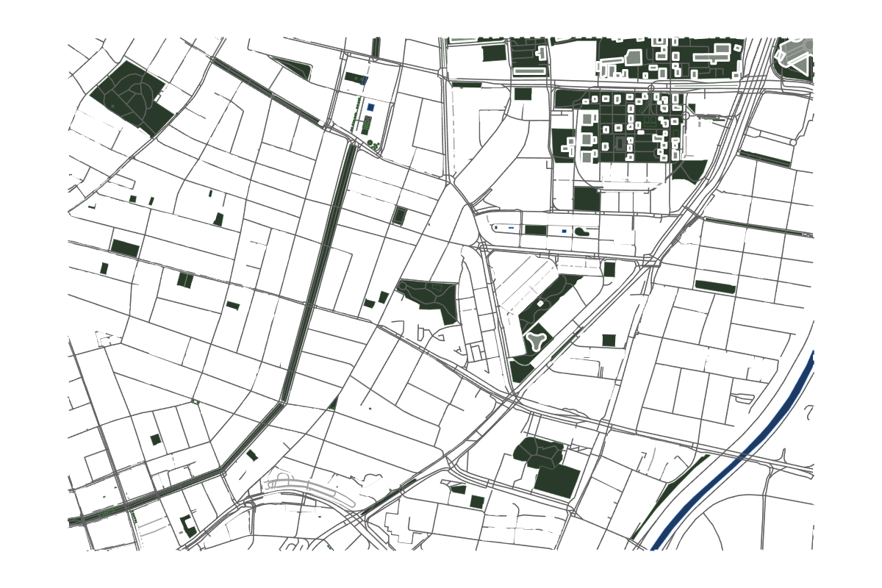Click the large green park with winding paths
Image resolution: width=882 pixels, height=588 pixels.
pos(132,99)
